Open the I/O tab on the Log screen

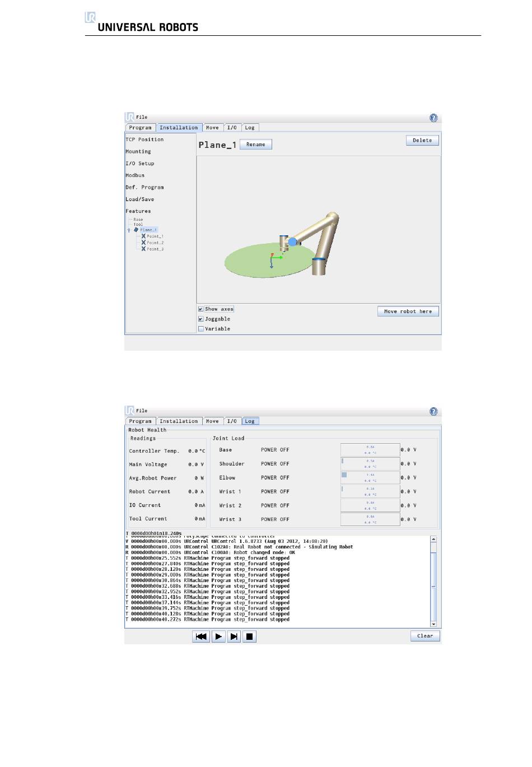tap(232, 421)
